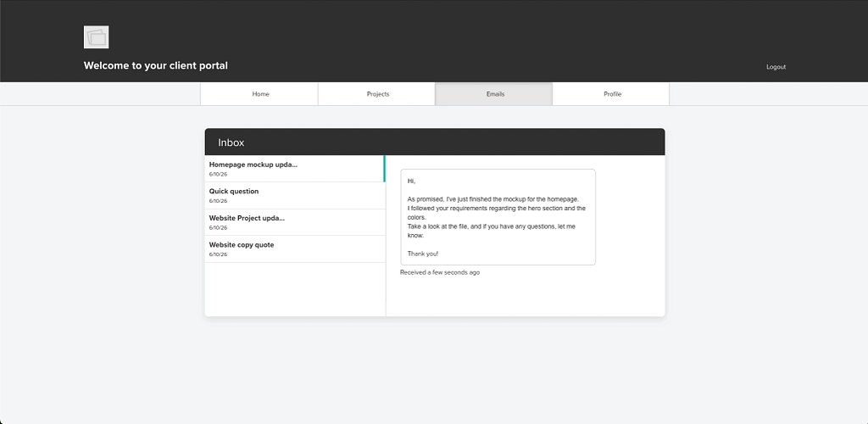The image size is (868, 424).
Task: Click the email message body box
Action: pos(498,217)
